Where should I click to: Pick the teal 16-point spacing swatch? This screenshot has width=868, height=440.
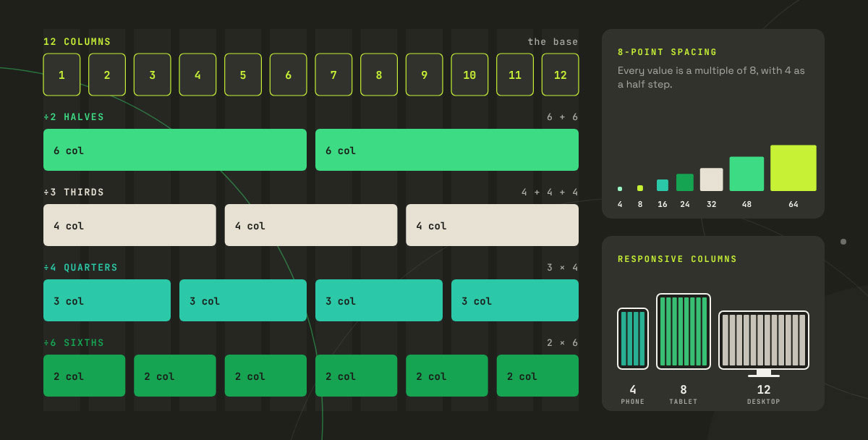(x=663, y=185)
